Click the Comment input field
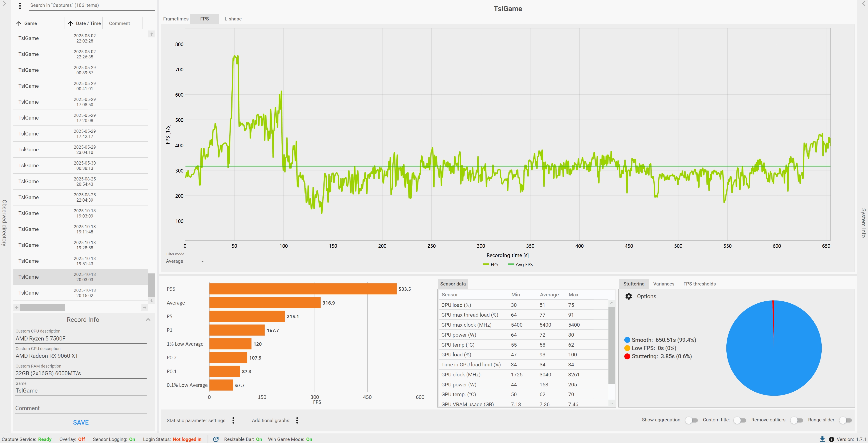The height and width of the screenshot is (443, 868). (80, 408)
